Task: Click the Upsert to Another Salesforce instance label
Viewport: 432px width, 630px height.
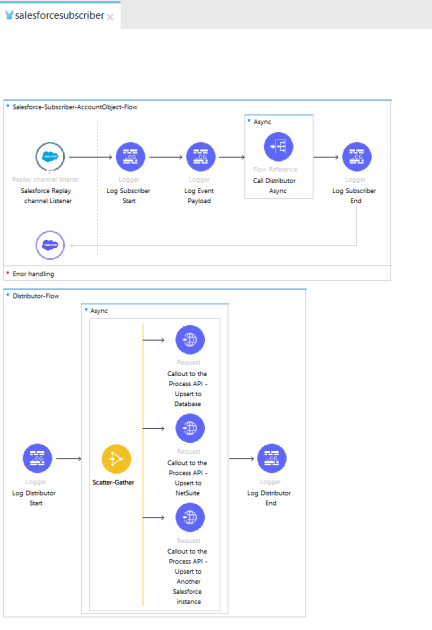Action: 188,577
